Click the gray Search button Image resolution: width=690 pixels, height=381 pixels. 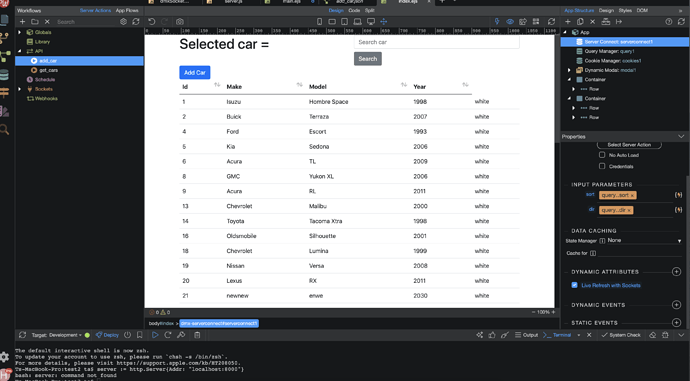click(367, 59)
